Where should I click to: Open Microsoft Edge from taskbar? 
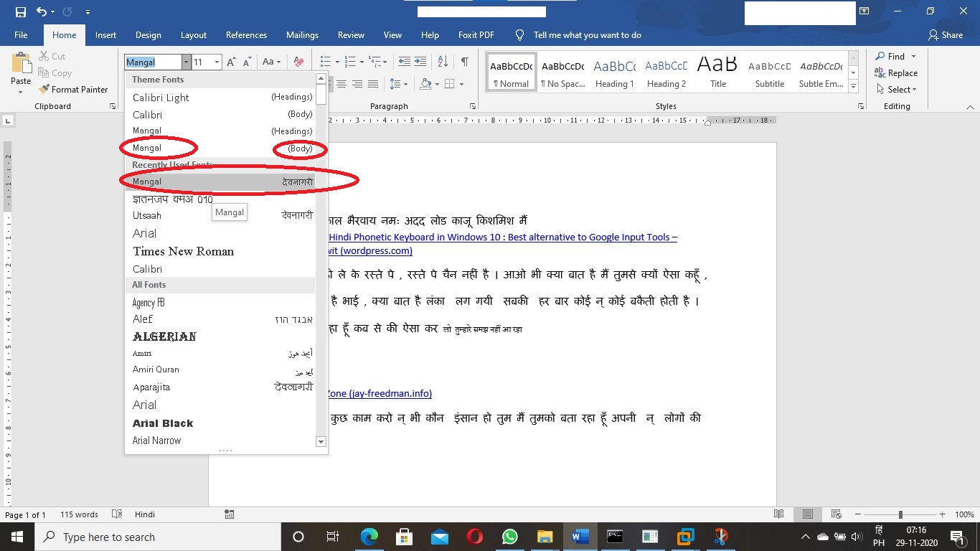point(369,537)
